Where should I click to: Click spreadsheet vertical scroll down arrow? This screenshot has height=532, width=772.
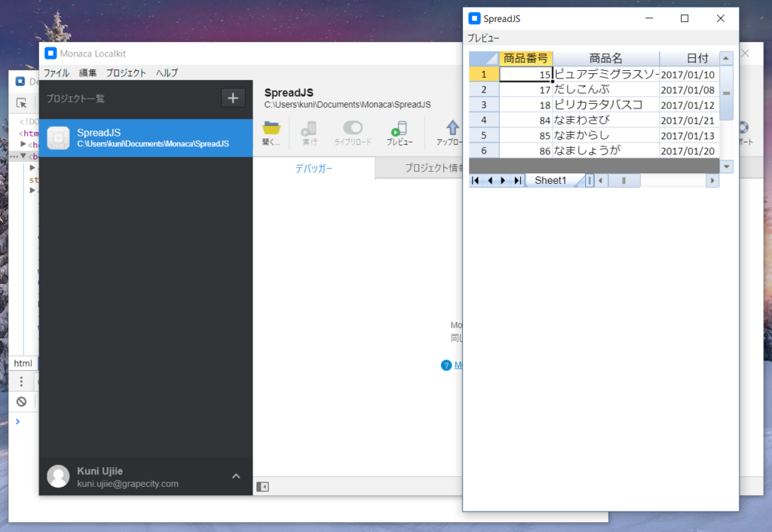(726, 167)
